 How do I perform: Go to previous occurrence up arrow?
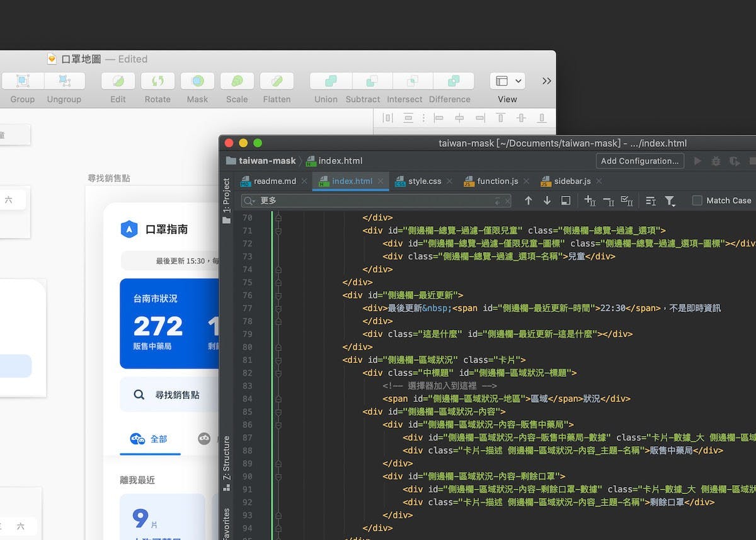pos(528,200)
